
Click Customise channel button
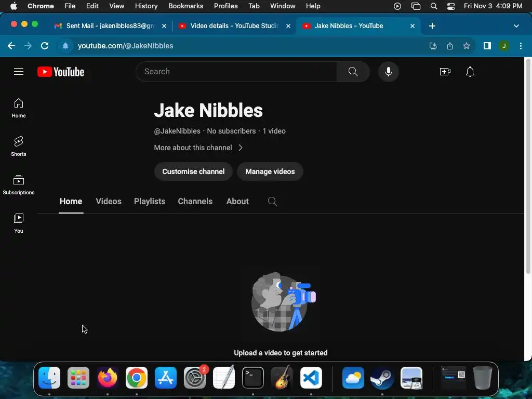(x=193, y=171)
